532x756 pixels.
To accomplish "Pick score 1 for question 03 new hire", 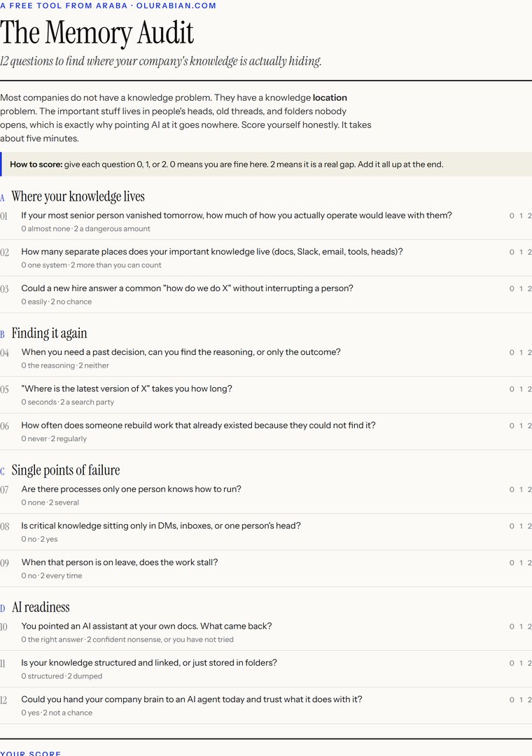I will [521, 289].
